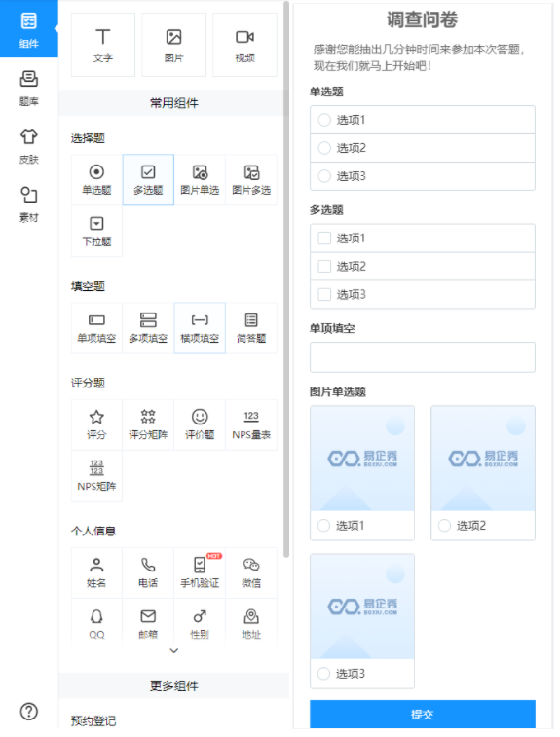Image resolution: width=560 pixels, height=737 pixels.
Task: Click the 预约登记 category label
Action: point(93,721)
